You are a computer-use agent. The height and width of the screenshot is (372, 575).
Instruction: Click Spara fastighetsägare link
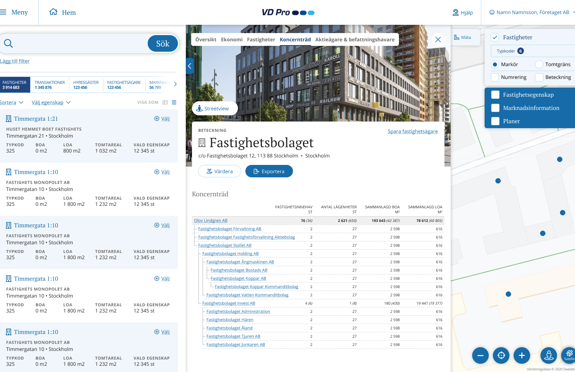pos(413,131)
